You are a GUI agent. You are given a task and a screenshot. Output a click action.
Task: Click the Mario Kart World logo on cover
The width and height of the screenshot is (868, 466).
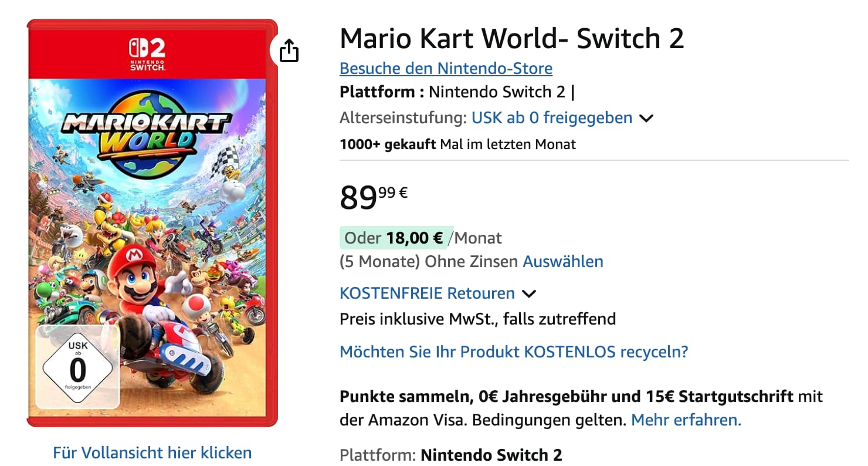[x=147, y=132]
